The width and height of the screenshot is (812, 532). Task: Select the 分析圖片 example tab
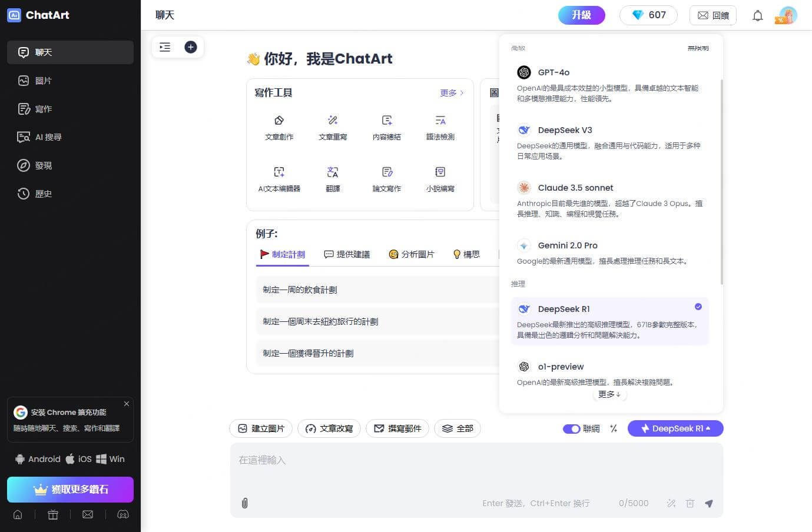point(412,254)
